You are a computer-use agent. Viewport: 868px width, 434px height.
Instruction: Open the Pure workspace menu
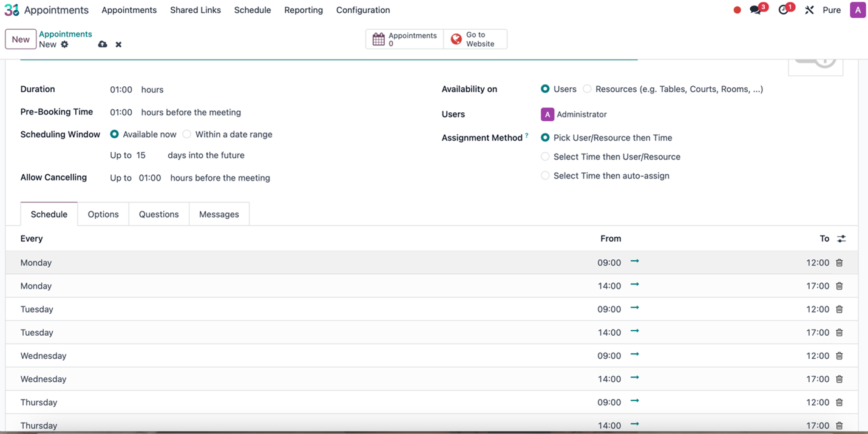pos(832,10)
